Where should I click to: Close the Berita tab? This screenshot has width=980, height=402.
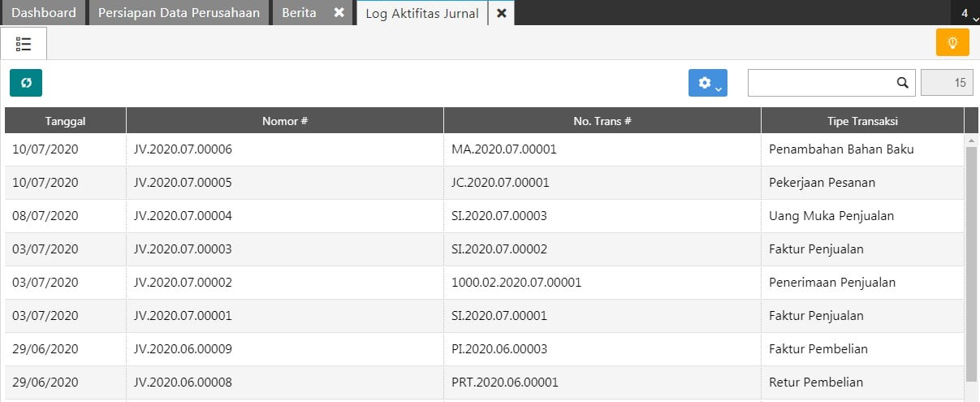click(339, 13)
